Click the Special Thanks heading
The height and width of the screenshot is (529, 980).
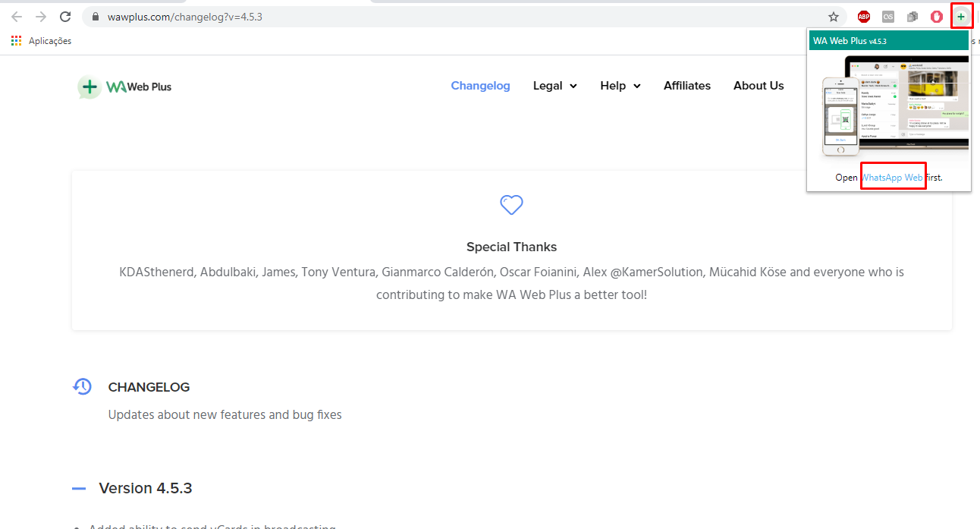[511, 247]
